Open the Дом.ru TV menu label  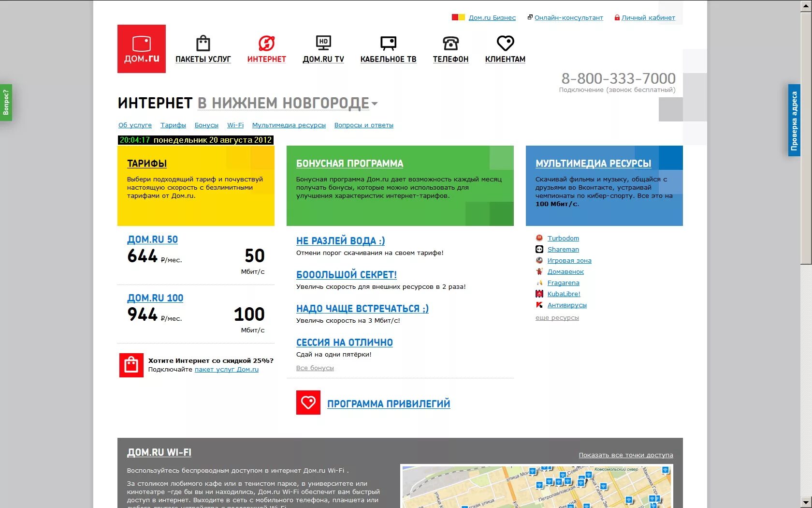(323, 59)
